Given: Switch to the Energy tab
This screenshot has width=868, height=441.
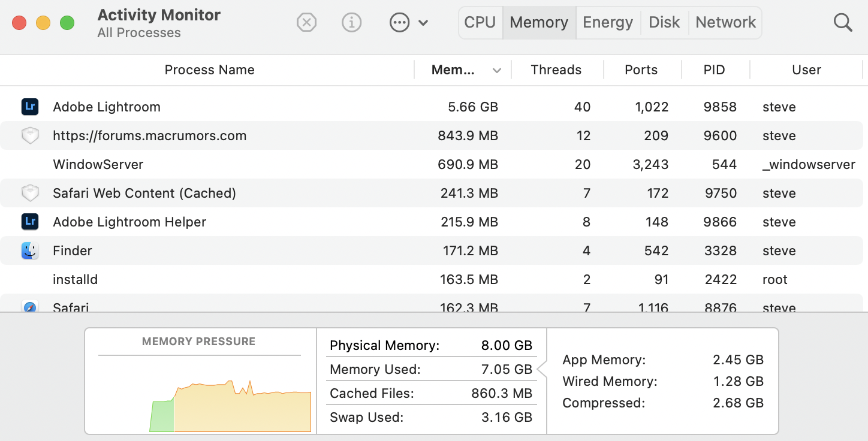Looking at the screenshot, I should [x=608, y=23].
